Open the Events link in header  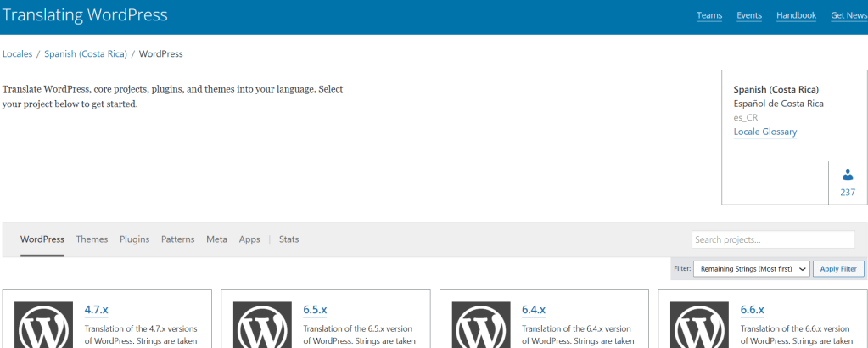749,15
